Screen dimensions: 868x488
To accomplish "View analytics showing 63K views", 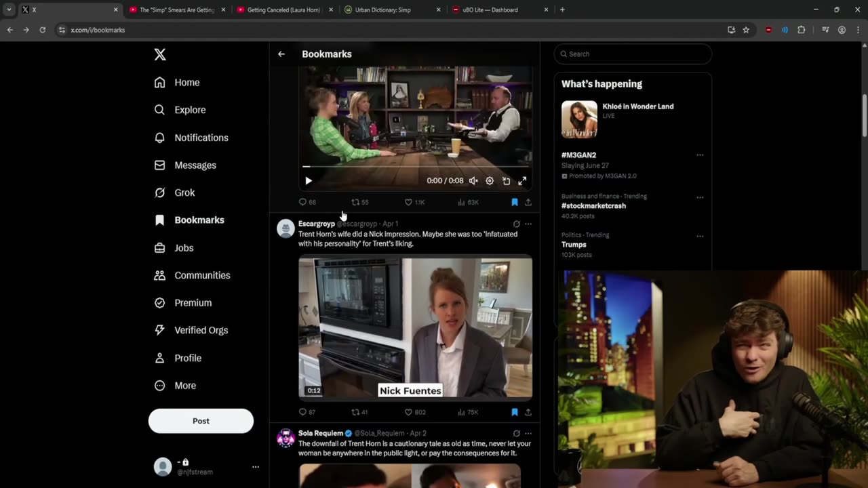I will click(x=468, y=202).
